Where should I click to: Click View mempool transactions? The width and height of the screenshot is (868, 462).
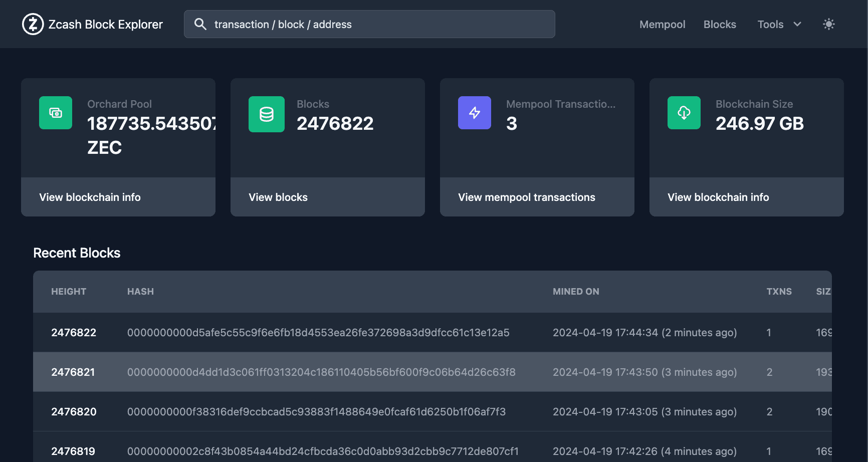click(x=526, y=197)
